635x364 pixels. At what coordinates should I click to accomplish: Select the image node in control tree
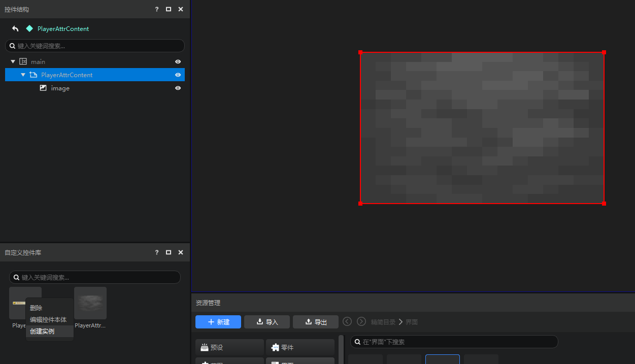pyautogui.click(x=95, y=88)
